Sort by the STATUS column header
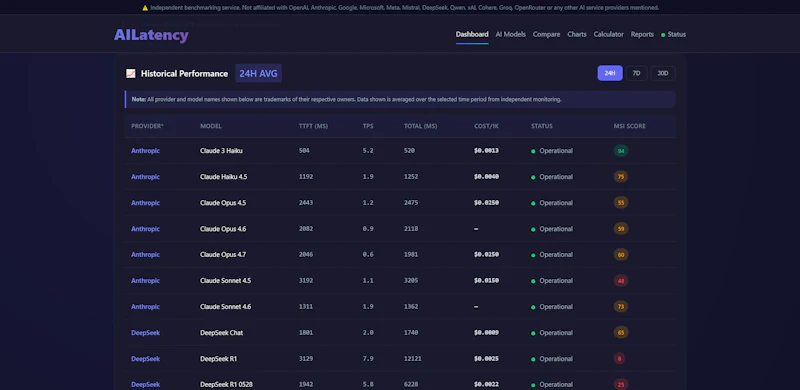Screen dimensions: 800x390 [x=542, y=126]
